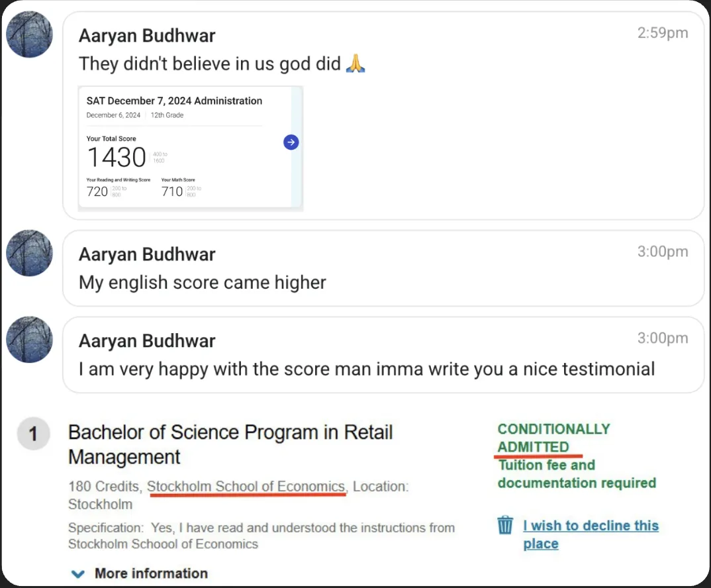Open Stockholm School of Economics underlined link

tap(246, 487)
